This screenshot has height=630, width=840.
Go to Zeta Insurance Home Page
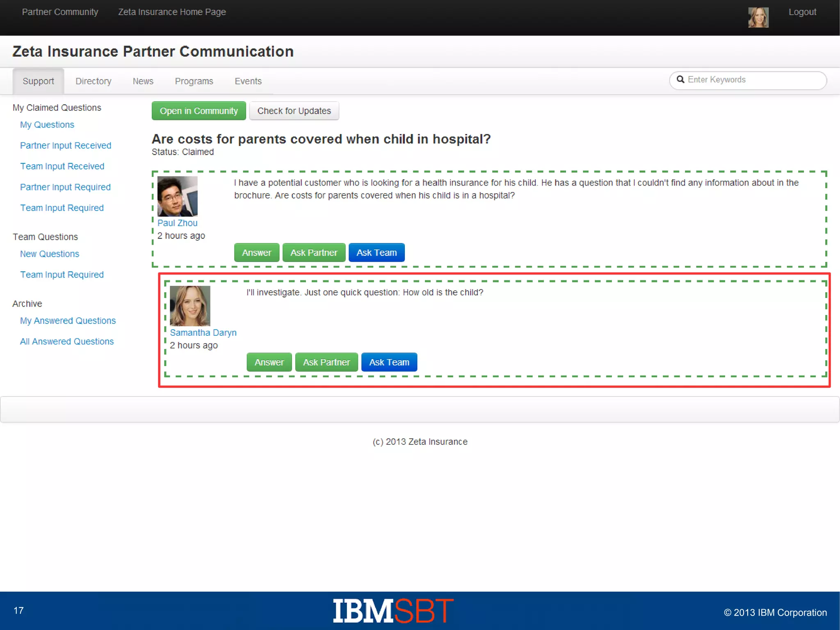[x=172, y=12]
